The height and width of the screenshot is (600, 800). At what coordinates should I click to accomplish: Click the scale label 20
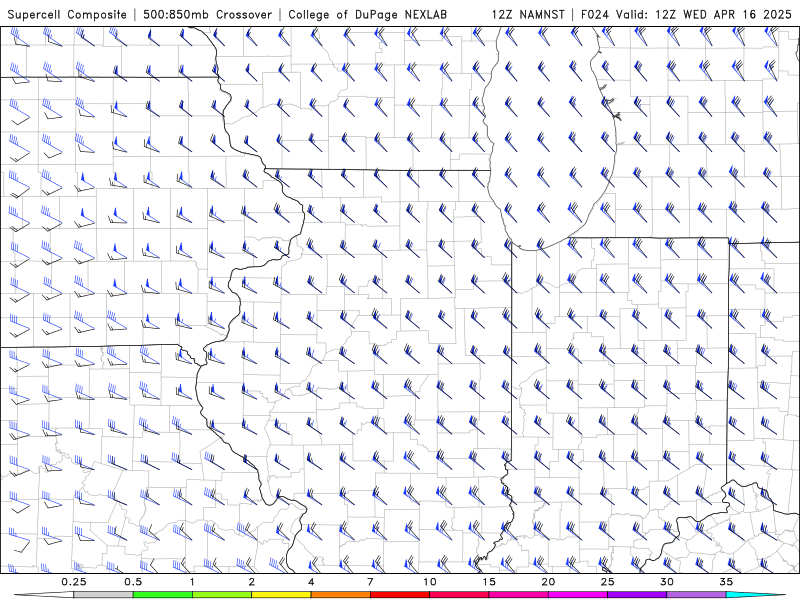click(548, 582)
